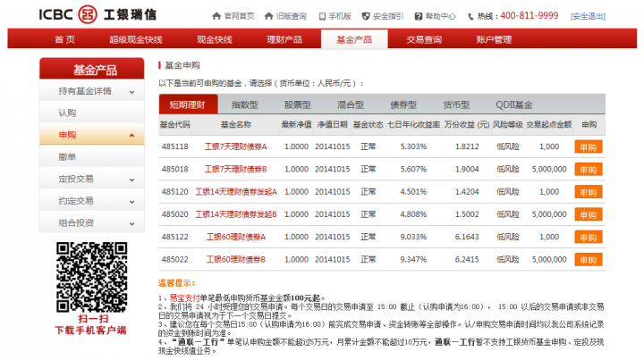The height and width of the screenshot is (360, 644).
Task: Click fund code 485122 cell
Action: 175,237
